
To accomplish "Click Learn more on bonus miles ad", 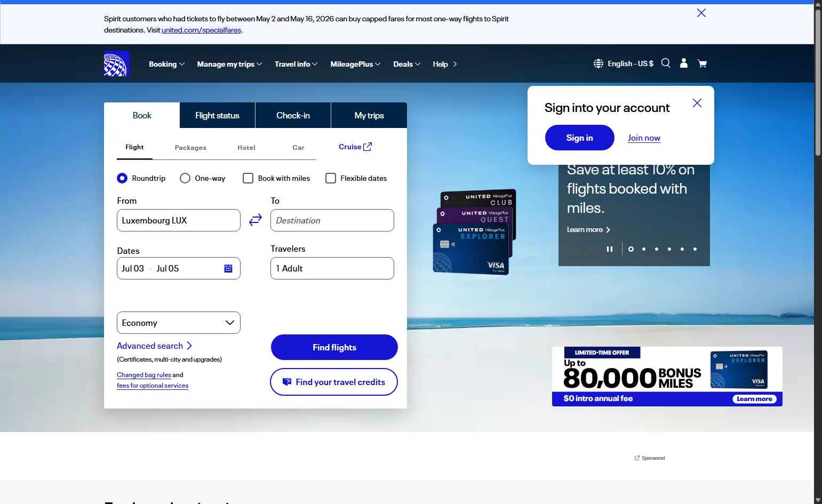I will click(754, 399).
